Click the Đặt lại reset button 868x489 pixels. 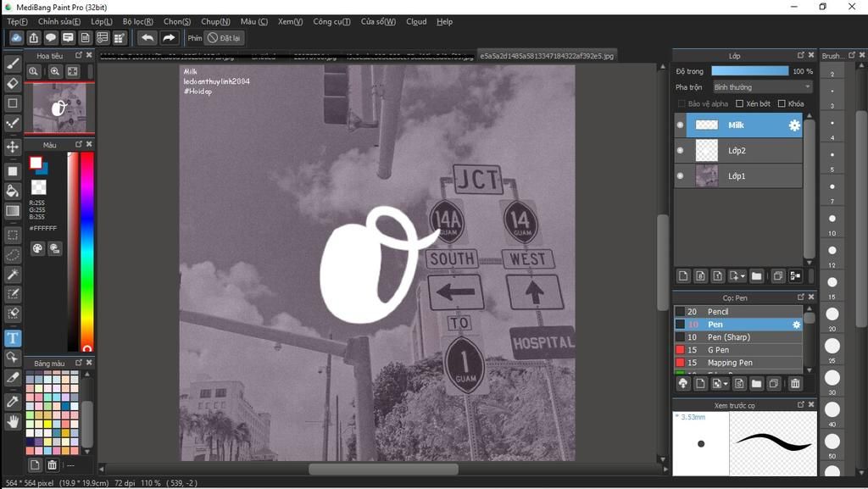click(225, 38)
